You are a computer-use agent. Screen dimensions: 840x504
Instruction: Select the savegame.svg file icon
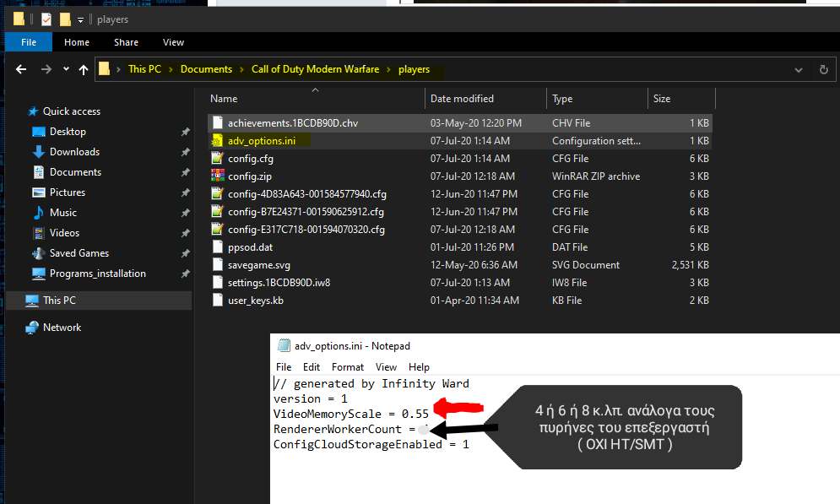[218, 264]
